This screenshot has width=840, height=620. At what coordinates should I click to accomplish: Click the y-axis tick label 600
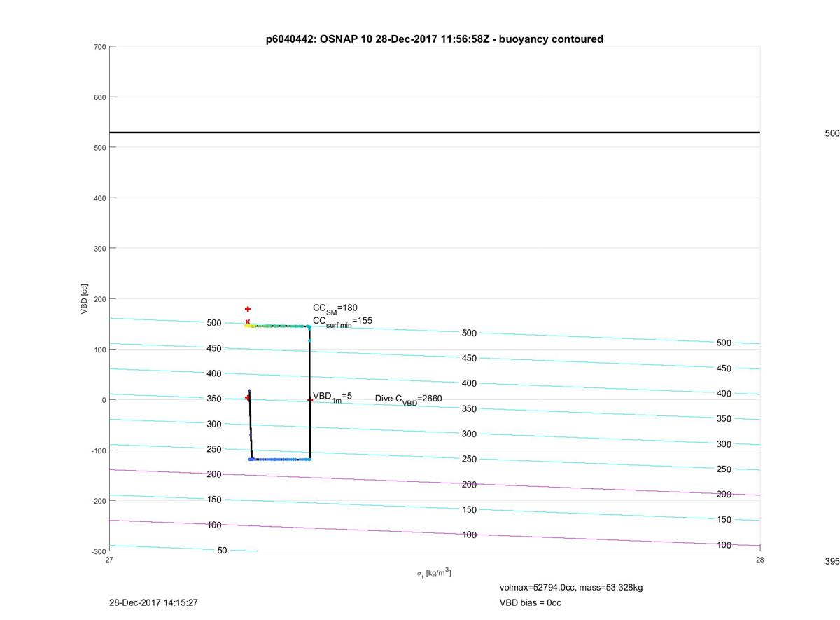99,97
